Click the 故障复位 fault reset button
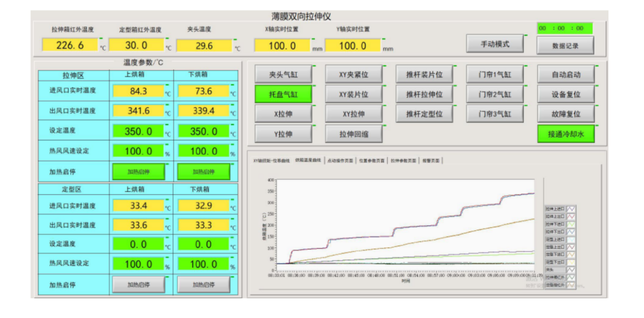The image size is (644, 318). click(566, 114)
